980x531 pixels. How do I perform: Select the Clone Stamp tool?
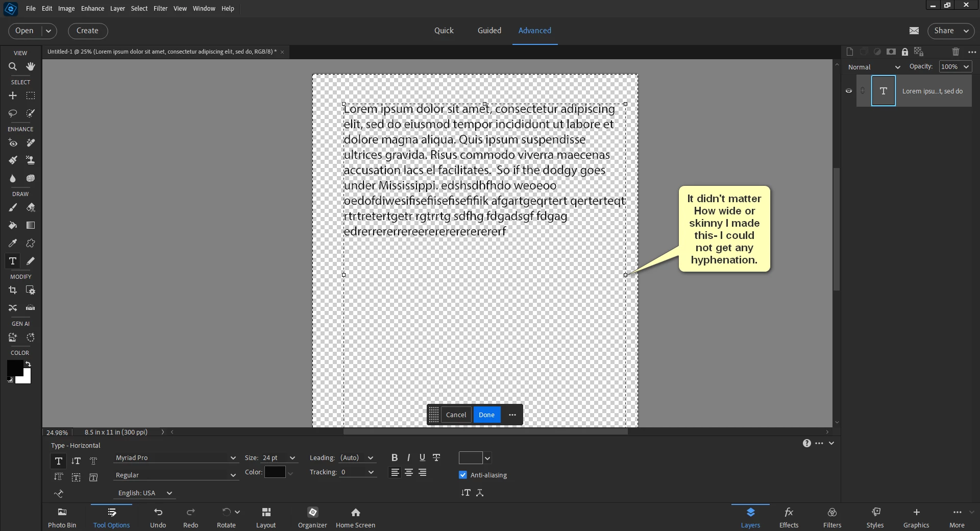(x=31, y=160)
